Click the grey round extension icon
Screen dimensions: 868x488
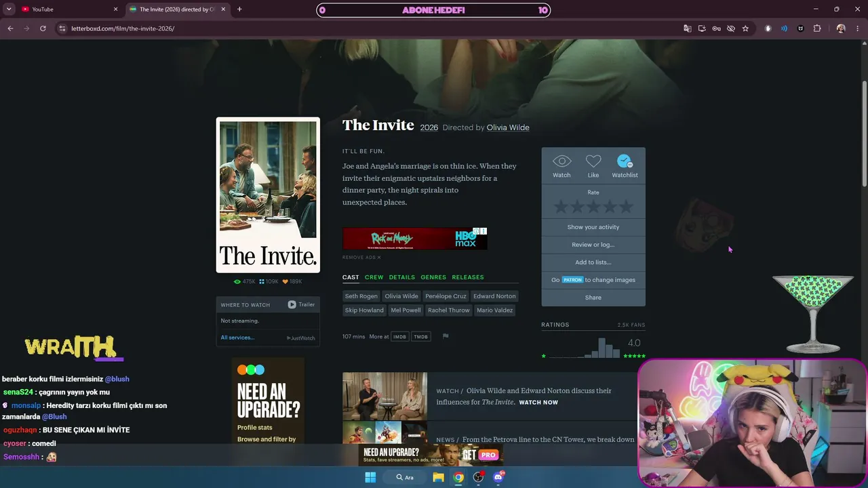point(768,28)
